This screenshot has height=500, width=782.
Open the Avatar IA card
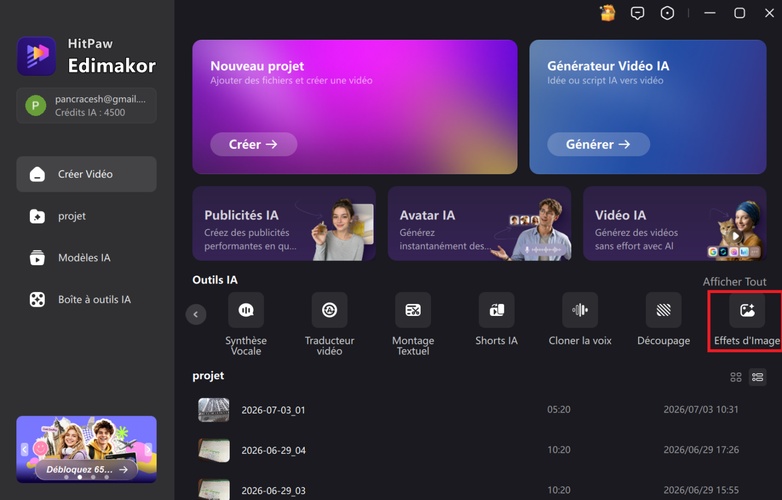[479, 223]
